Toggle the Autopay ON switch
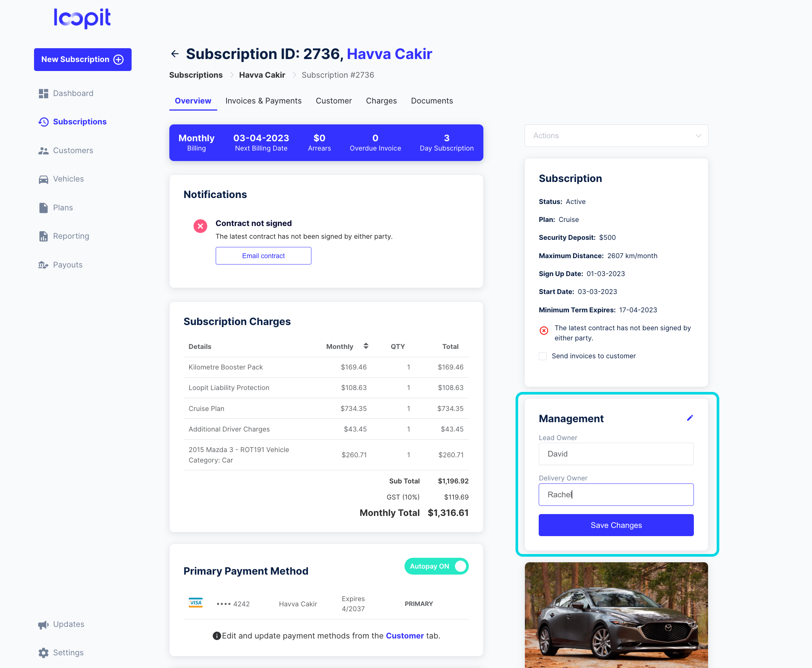The height and width of the screenshot is (668, 812). point(436,566)
